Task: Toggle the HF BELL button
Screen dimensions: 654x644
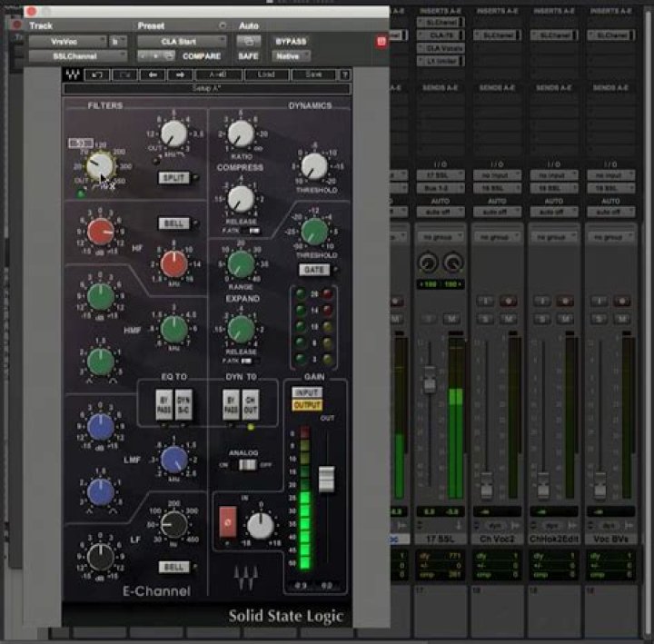Action: pos(173,223)
